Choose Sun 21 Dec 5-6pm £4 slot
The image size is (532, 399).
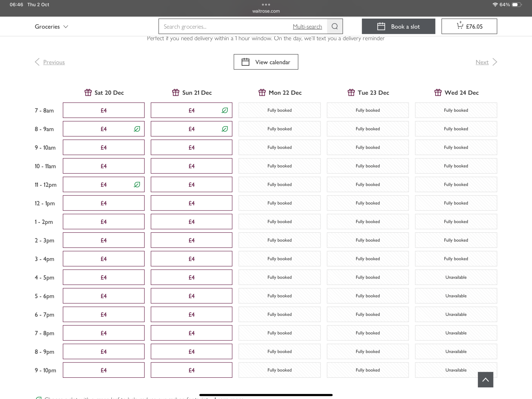[x=192, y=296]
